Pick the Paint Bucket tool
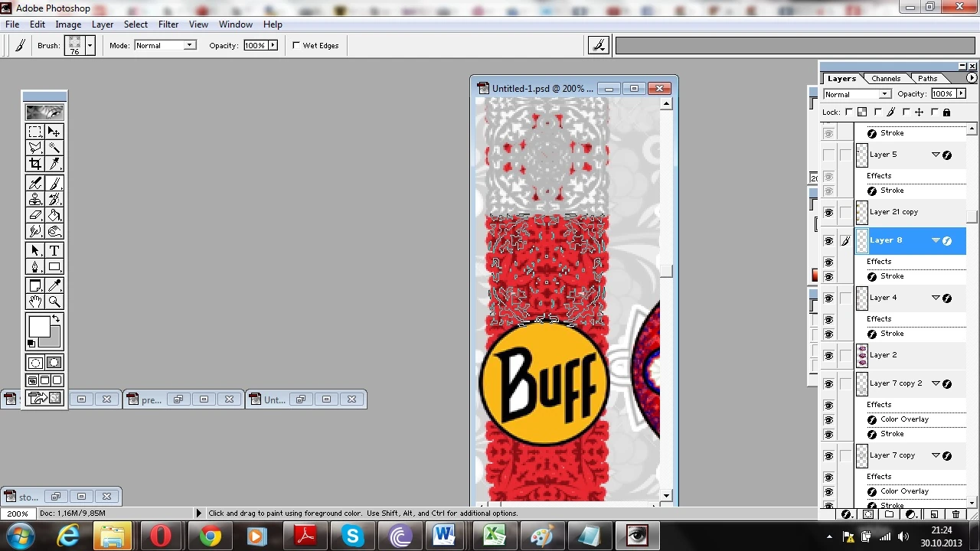 [x=54, y=215]
